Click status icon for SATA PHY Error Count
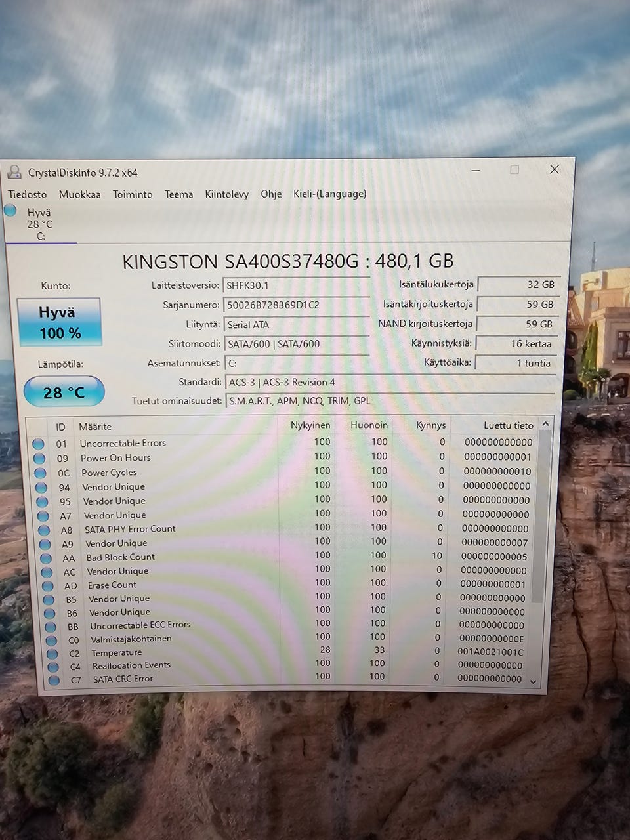This screenshot has width=630, height=840. 44,530
